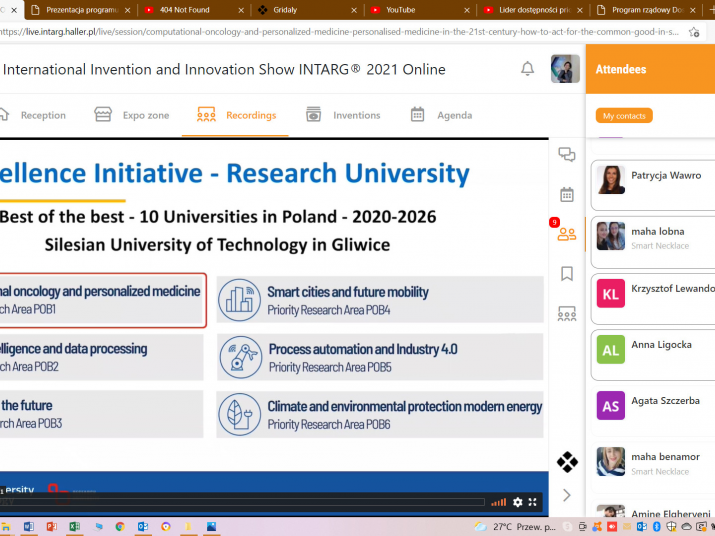715x536 pixels.
Task: Adjust the video volume bars
Action: (x=498, y=502)
